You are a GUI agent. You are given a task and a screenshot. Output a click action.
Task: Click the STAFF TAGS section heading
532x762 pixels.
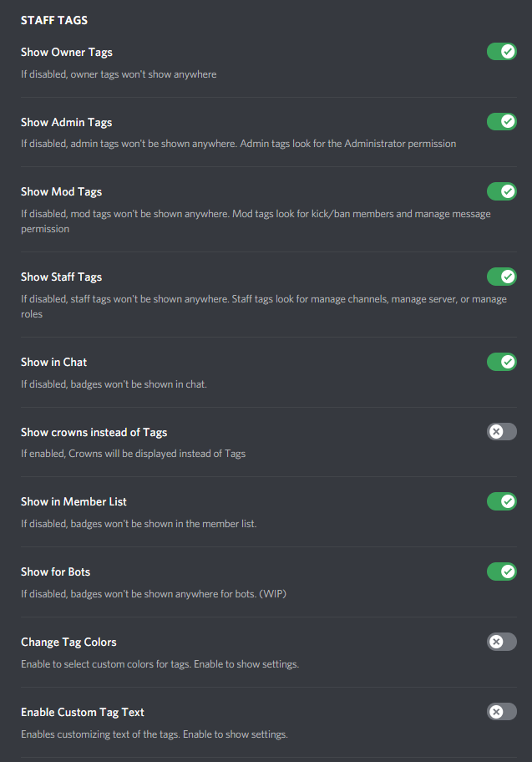click(54, 20)
